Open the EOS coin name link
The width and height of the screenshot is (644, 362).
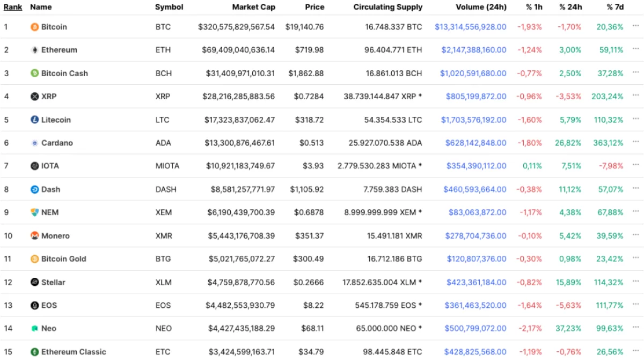point(49,305)
